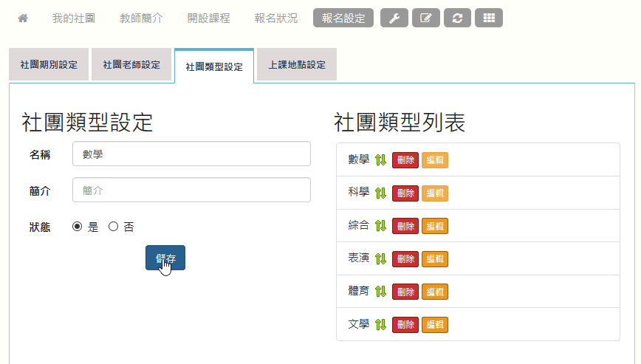This screenshot has width=641, height=364.
Task: Open the wrench settings tool button
Action: point(394,18)
